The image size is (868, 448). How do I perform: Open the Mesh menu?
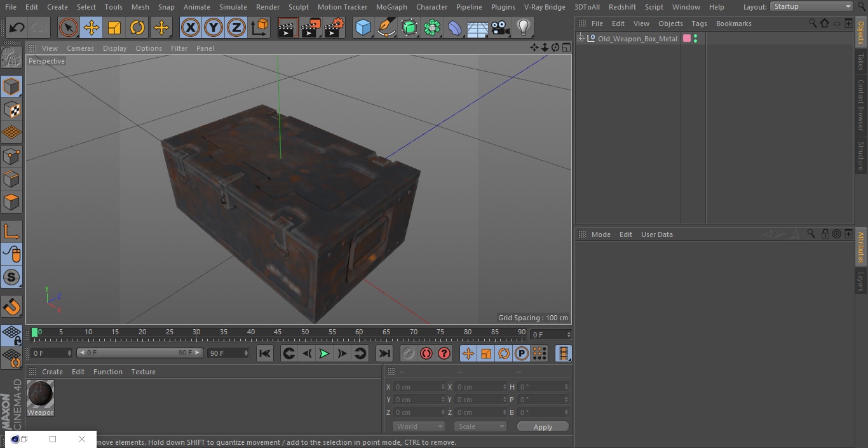(x=140, y=7)
